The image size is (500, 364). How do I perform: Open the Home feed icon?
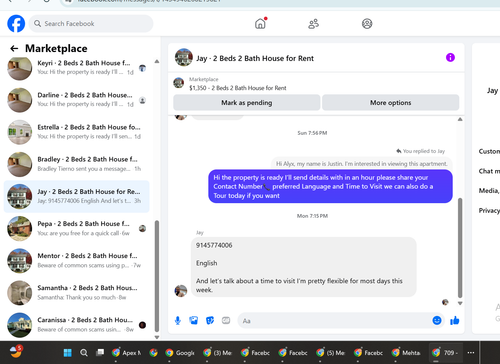pyautogui.click(x=260, y=24)
